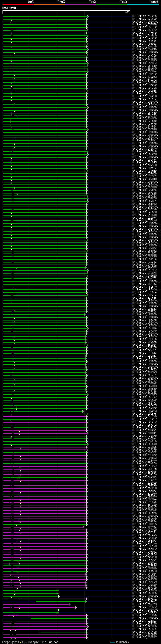Select the UniRef100_Q08BZ6 label

click(144, 593)
